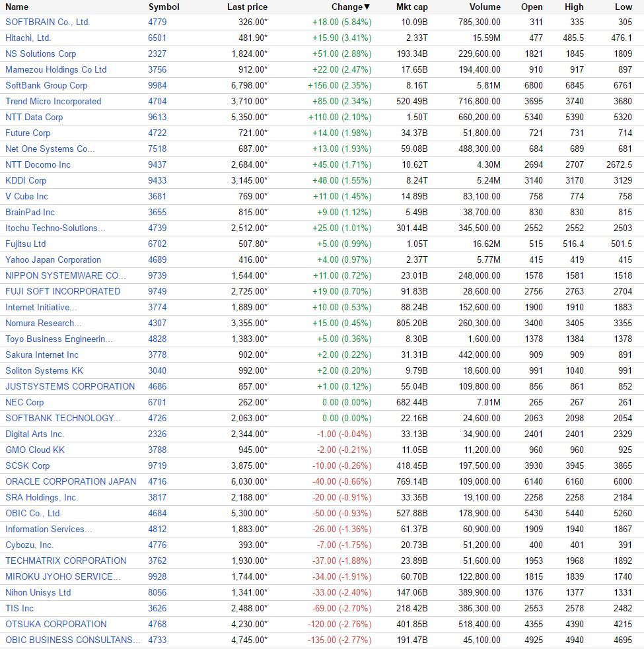Viewport: 644px width, 649px height.
Task: Open Digital Arts Inc. link
Action: point(34,434)
